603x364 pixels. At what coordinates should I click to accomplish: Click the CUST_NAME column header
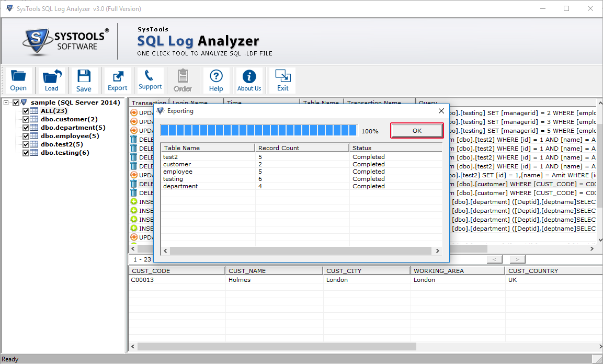coord(274,270)
